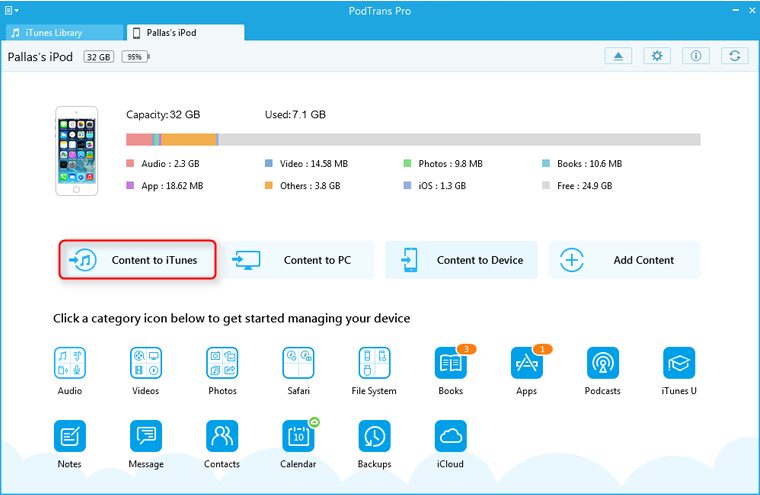Browse the File System category
The image size is (760, 495).
coord(374,363)
